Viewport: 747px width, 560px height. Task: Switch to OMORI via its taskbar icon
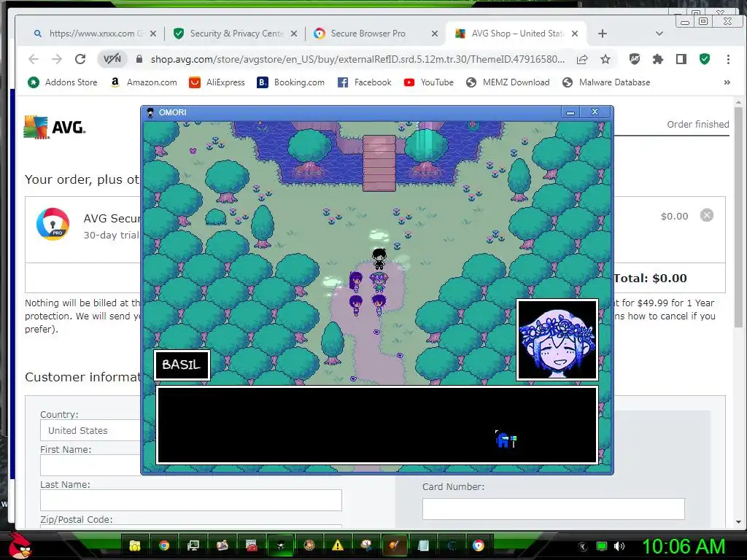click(x=280, y=545)
